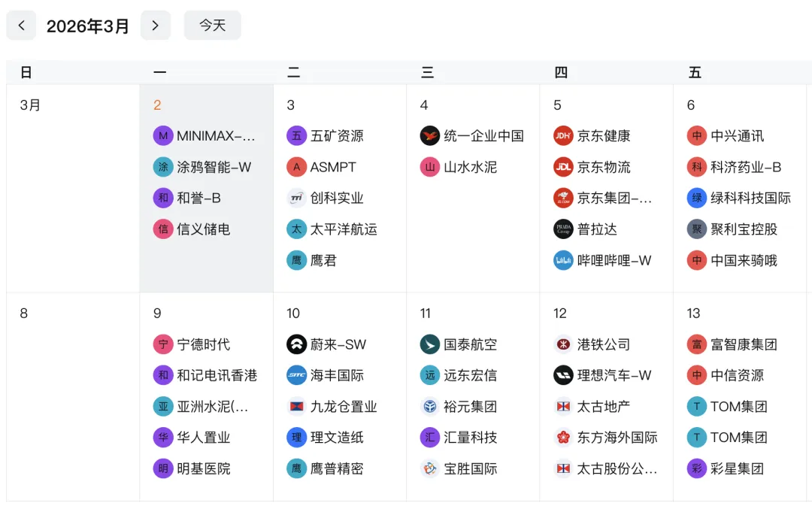Viewport: 812px width, 506px height.
Task: Click the 蔚来-SW NIO logo
Action: [x=296, y=344]
